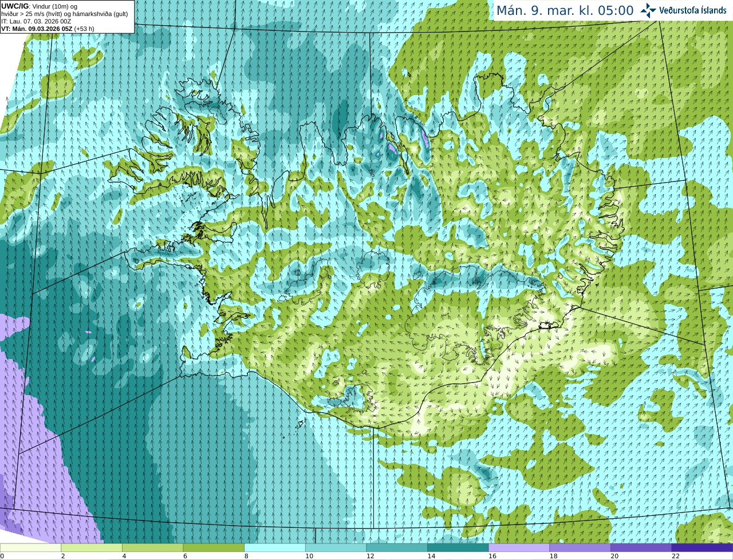
Task: Click the date header Mán. 9. mar. kl. 05:00
Action: (565, 11)
